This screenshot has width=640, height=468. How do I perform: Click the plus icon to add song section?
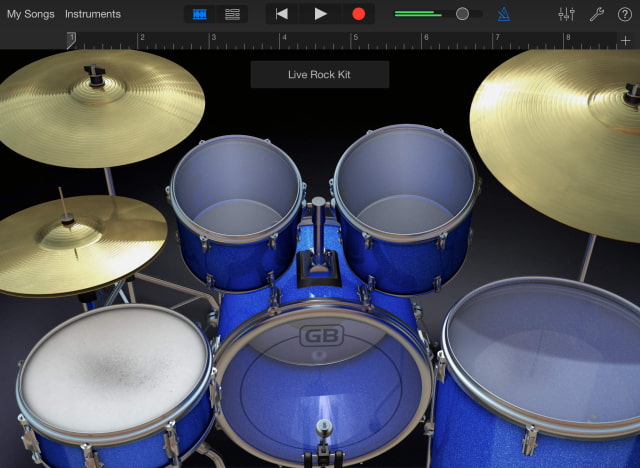coord(625,40)
